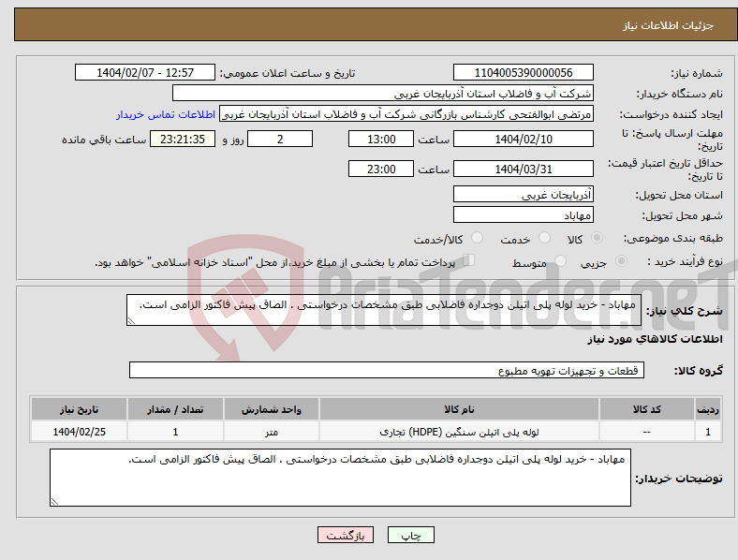Open اطلاعات تماس خریدار link
The height and width of the screenshot is (560, 738).
tap(166, 114)
